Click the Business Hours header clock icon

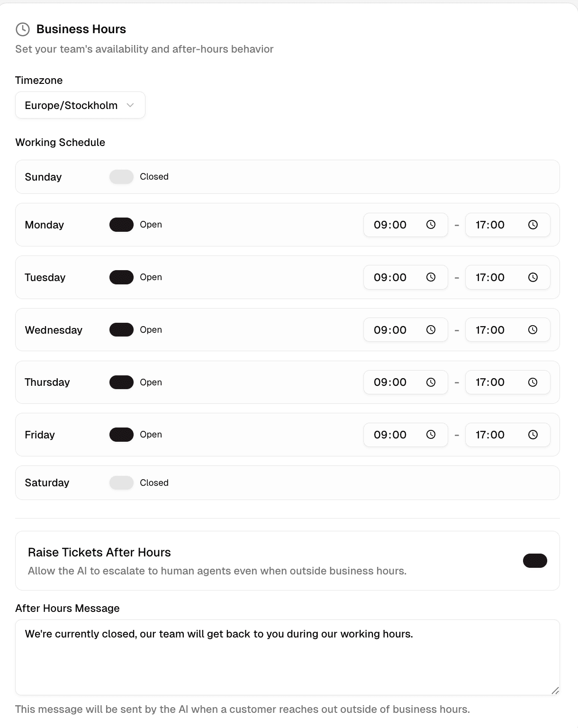pos(22,29)
